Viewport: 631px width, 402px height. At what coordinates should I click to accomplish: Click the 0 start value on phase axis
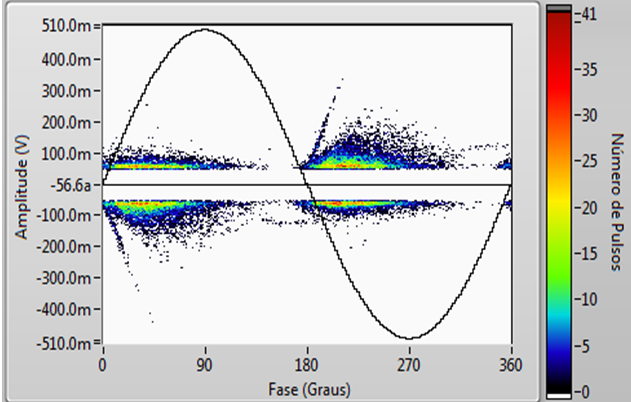103,365
